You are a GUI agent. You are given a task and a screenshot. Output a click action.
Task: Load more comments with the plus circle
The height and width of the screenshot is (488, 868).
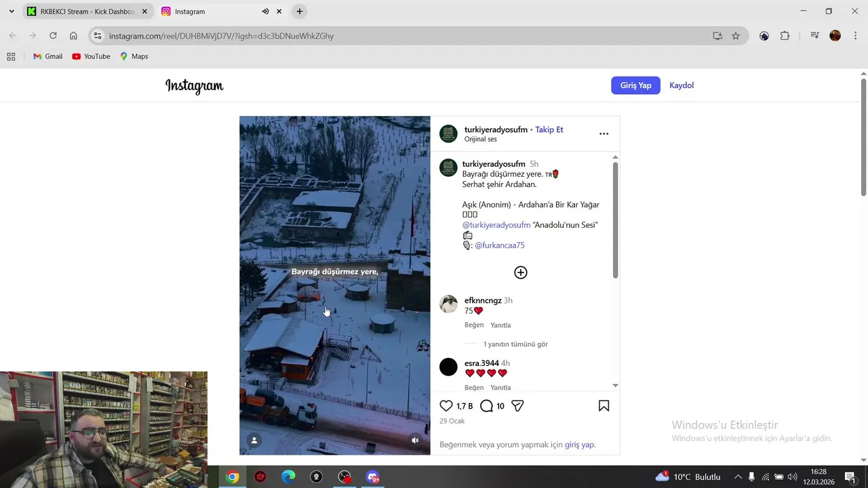point(521,272)
